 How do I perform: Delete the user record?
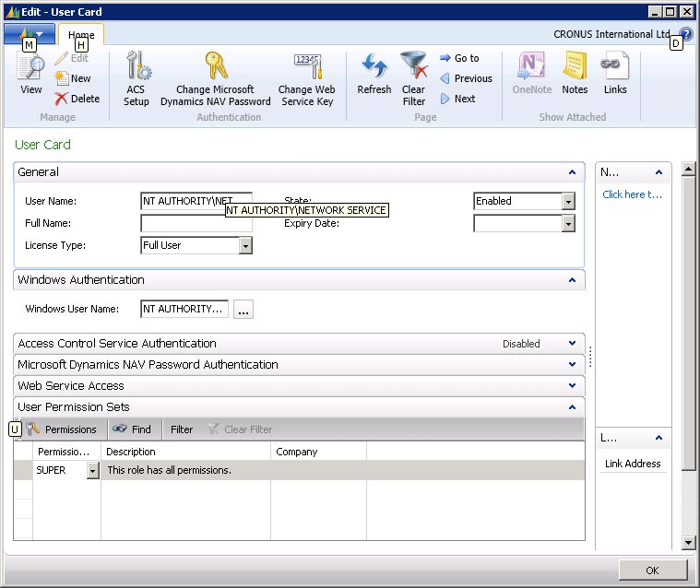pos(77,99)
